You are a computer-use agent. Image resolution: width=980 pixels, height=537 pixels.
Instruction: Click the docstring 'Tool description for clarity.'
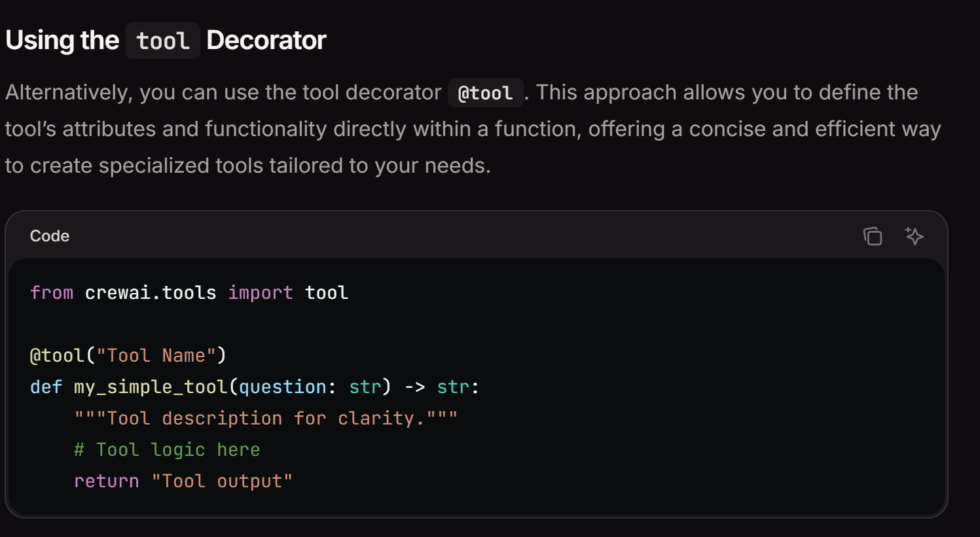pyautogui.click(x=265, y=418)
